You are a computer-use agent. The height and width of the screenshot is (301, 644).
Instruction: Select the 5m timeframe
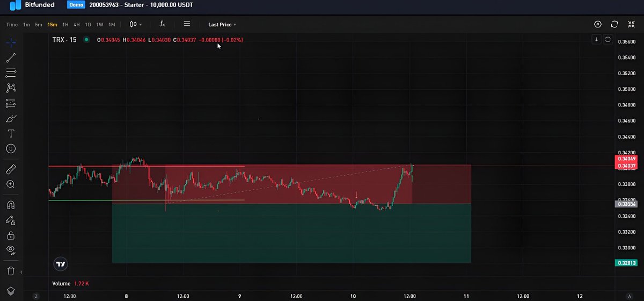tap(39, 25)
